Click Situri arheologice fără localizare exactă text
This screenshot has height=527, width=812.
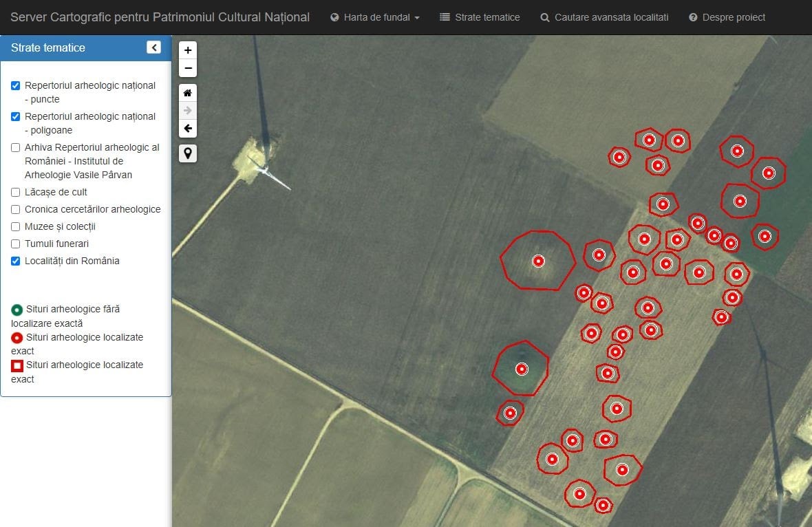(x=65, y=316)
